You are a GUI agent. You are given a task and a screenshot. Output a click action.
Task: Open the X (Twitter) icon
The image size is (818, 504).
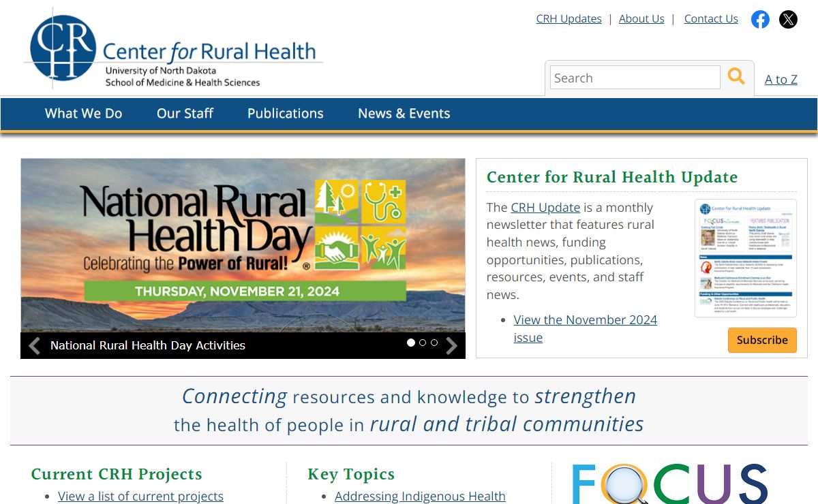point(788,19)
